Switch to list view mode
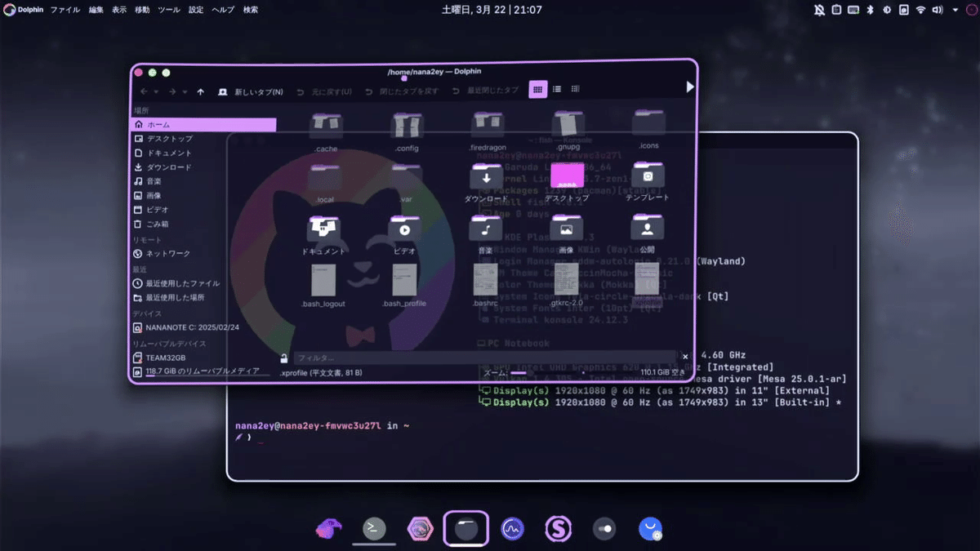The width and height of the screenshot is (980, 551). (x=556, y=89)
